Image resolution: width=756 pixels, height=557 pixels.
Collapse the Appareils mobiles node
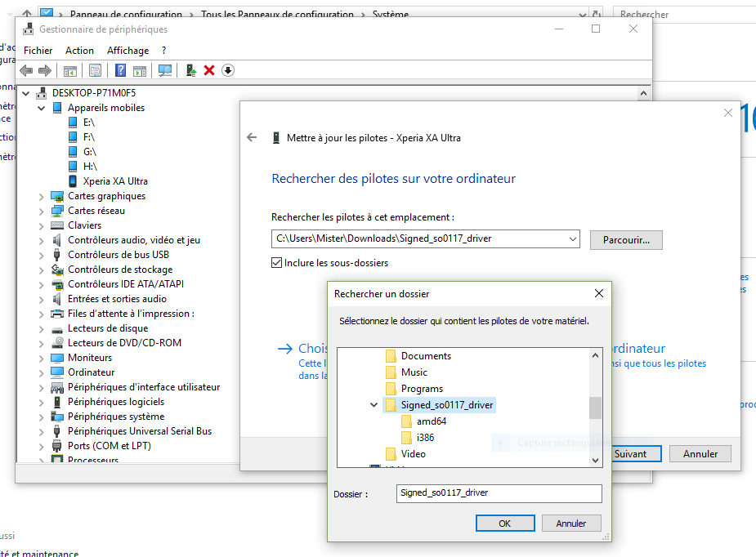[x=42, y=109]
